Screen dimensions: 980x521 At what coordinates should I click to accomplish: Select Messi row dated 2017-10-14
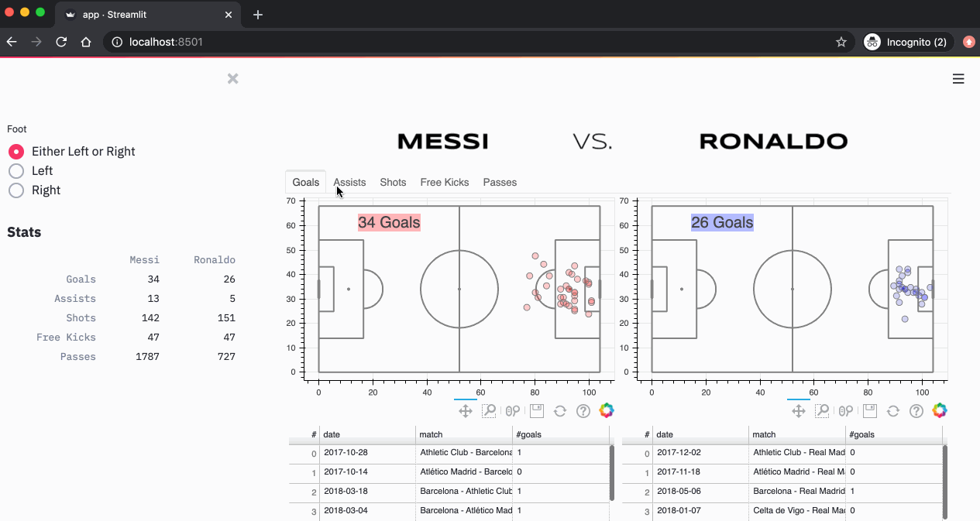[x=449, y=472]
